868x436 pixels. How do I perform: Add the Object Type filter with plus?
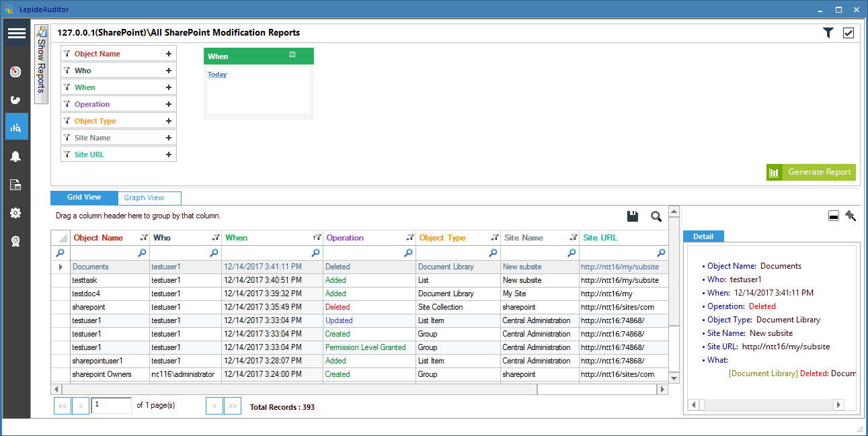(x=169, y=121)
